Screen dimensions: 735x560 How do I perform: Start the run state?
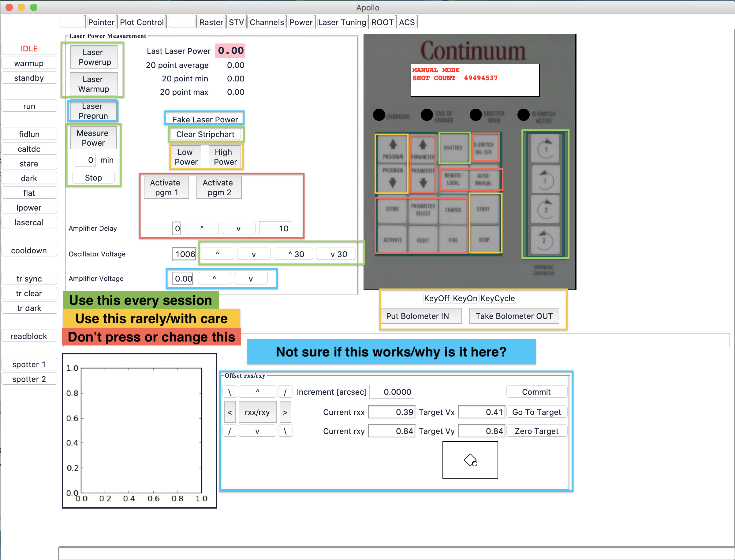pyautogui.click(x=29, y=106)
